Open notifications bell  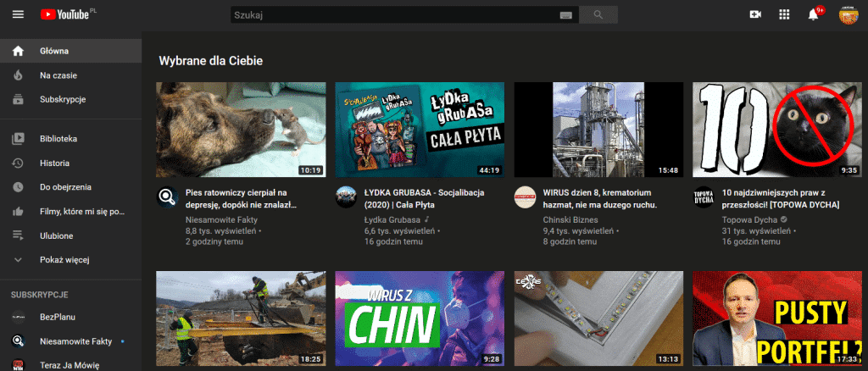[813, 15]
